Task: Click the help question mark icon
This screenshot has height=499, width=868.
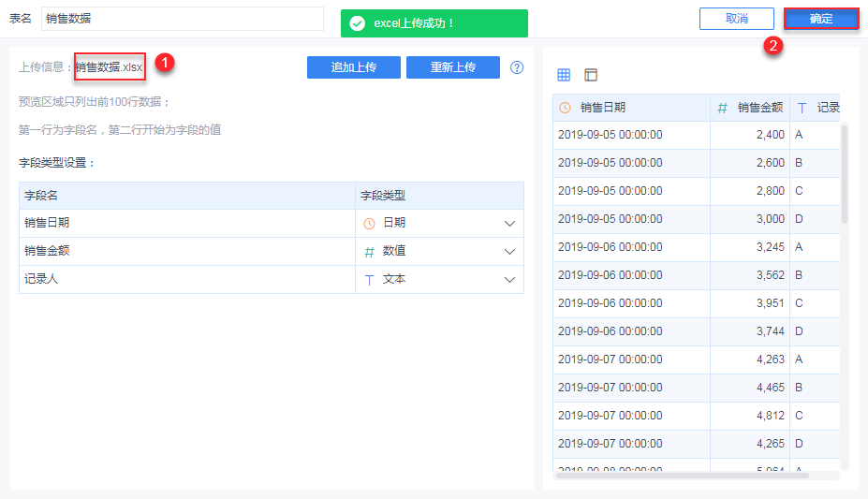Action: pos(517,67)
